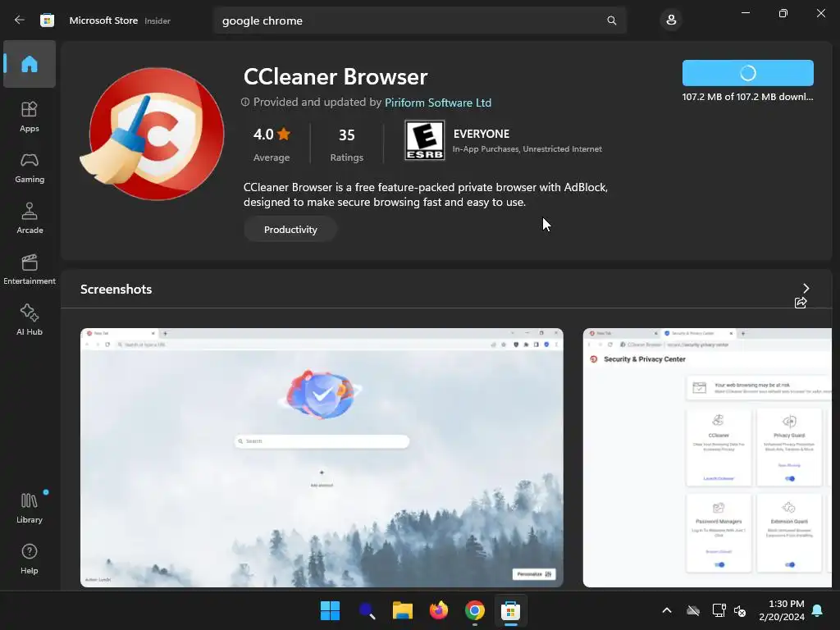The image size is (840, 630).
Task: Launch Firefox from the taskbar
Action: pos(439,610)
